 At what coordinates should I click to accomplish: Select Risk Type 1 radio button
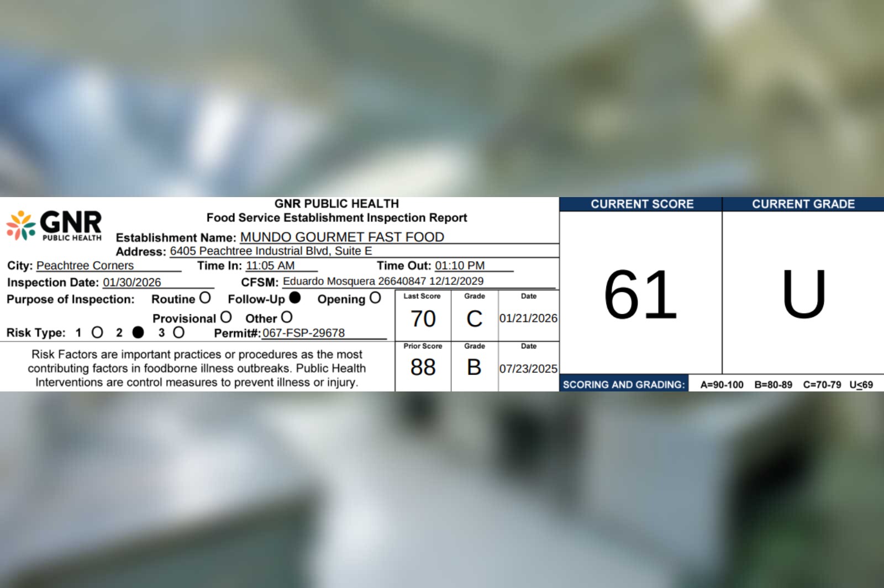pos(97,332)
